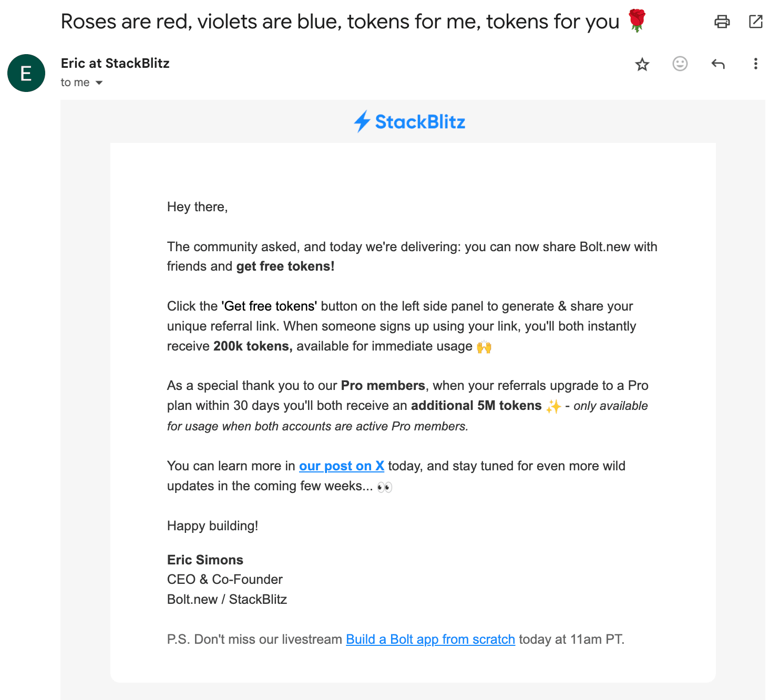Add an emoji reaction to the email
This screenshot has width=780, height=700.
tap(680, 64)
